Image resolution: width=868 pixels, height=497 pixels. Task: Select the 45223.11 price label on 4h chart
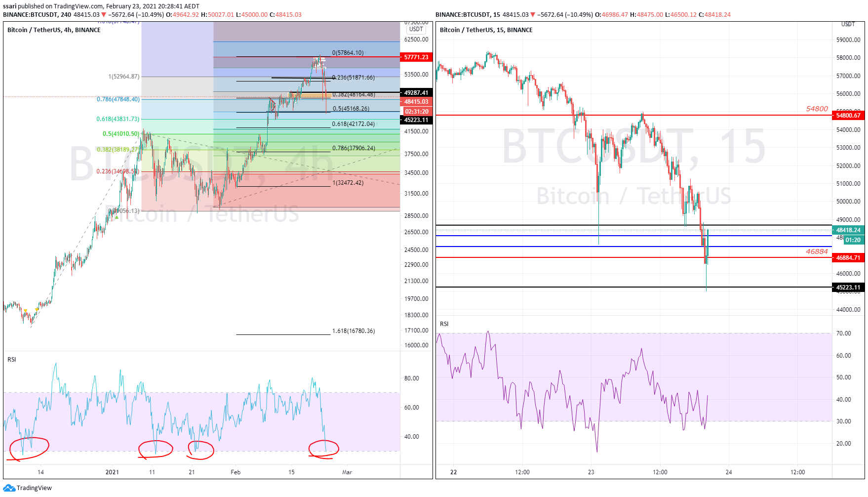click(x=416, y=120)
